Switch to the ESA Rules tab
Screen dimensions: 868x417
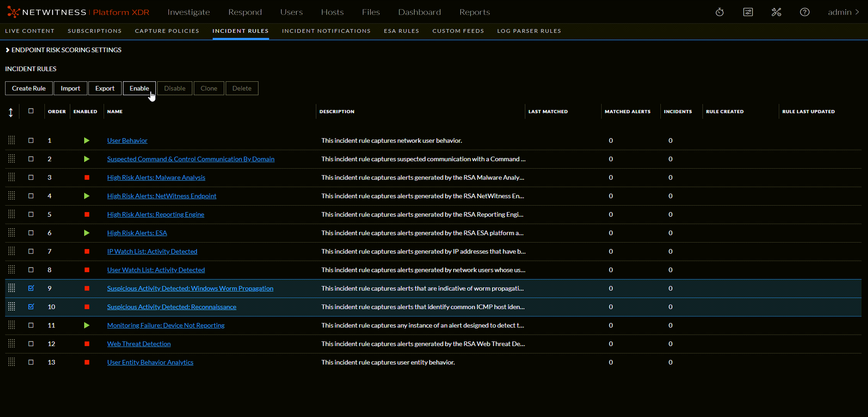tap(401, 31)
